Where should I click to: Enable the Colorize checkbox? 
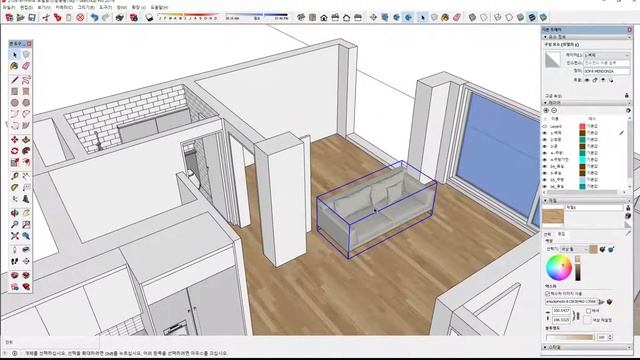pyautogui.click(x=588, y=311)
